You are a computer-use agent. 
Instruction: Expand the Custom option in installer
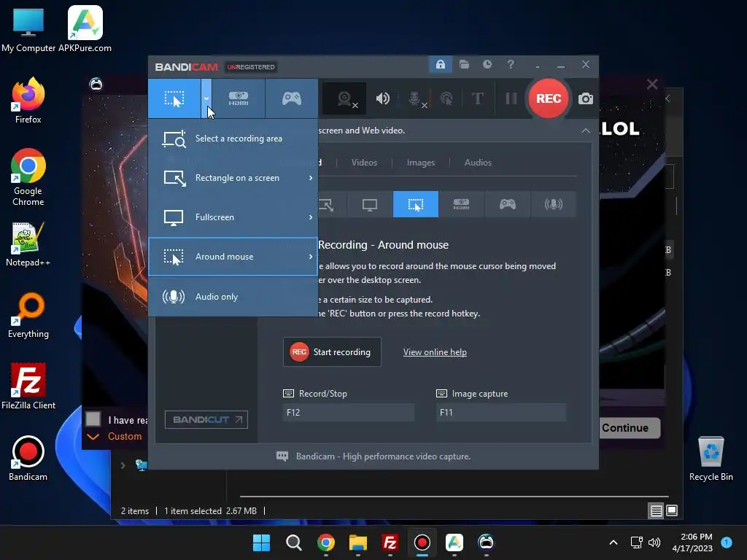click(x=115, y=437)
